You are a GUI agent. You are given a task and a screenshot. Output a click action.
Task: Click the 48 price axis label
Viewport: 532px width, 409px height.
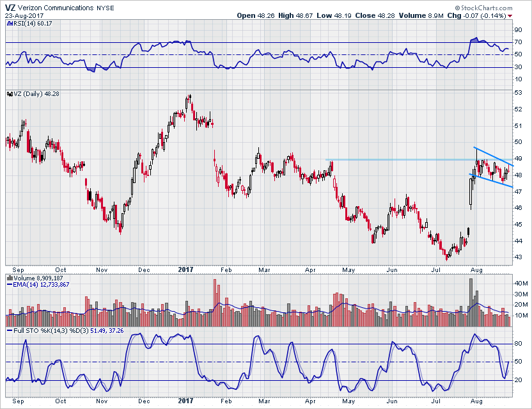click(x=518, y=175)
